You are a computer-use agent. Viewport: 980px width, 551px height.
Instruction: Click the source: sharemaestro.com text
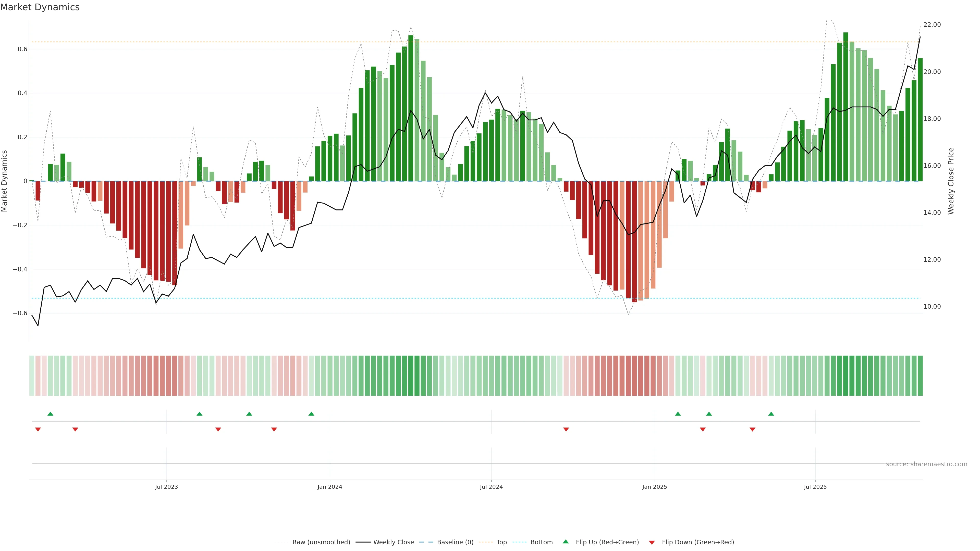(x=926, y=464)
